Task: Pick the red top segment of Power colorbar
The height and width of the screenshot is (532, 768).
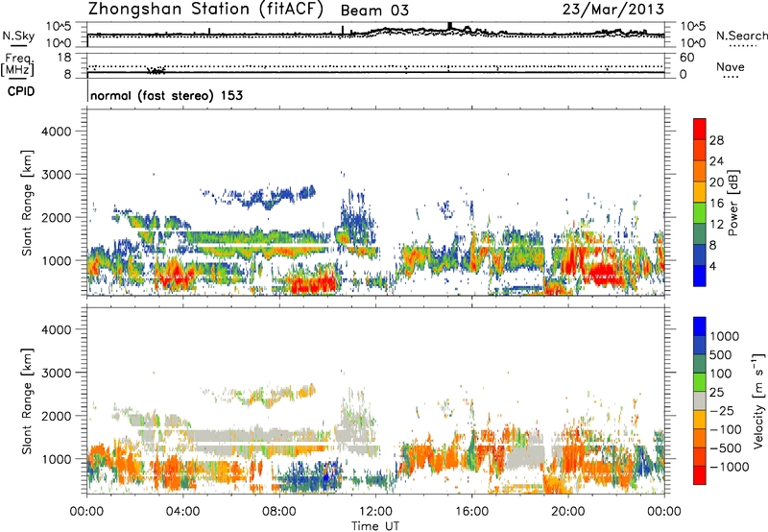Action: pyautogui.click(x=700, y=130)
